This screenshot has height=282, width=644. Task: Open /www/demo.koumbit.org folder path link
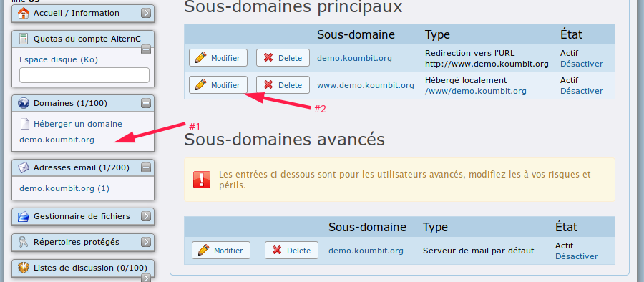click(x=476, y=91)
